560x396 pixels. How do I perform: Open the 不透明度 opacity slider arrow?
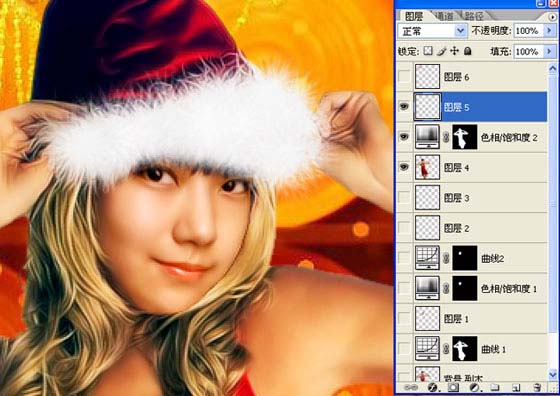tap(549, 31)
